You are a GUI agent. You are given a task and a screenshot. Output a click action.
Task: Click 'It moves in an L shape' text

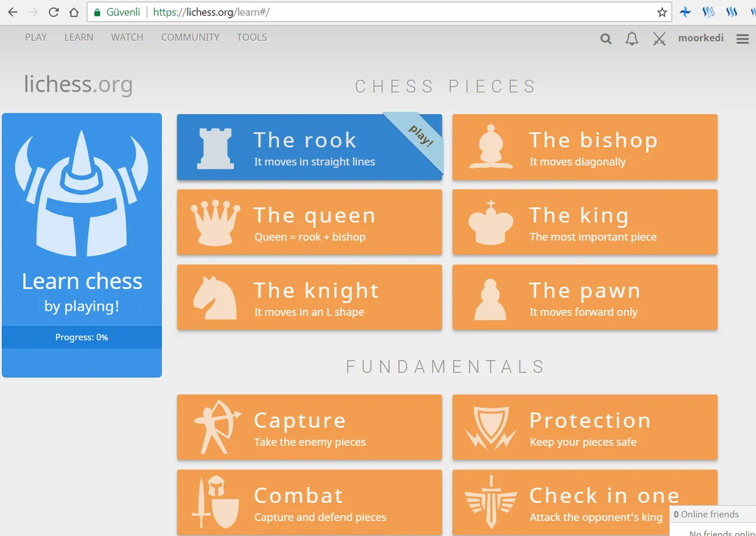309,312
